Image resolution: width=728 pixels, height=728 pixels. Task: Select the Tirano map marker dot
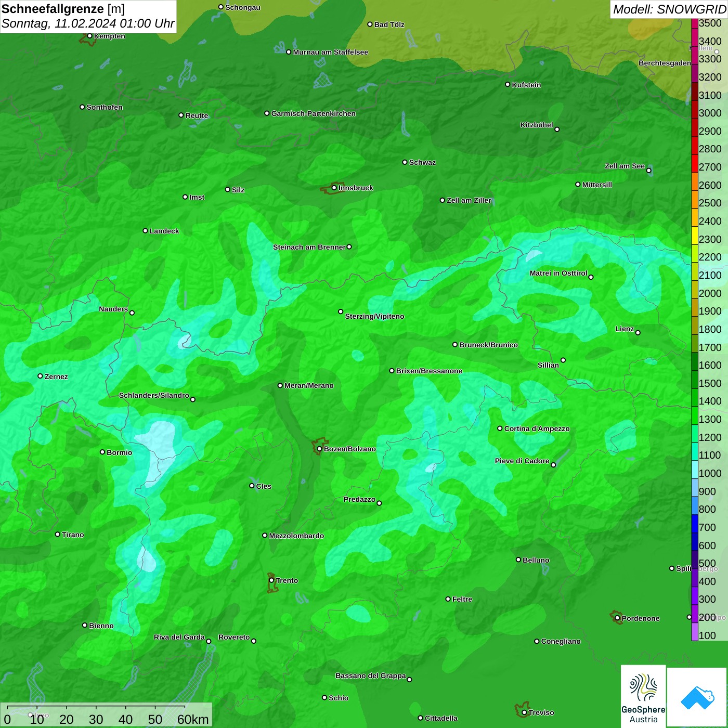58,534
